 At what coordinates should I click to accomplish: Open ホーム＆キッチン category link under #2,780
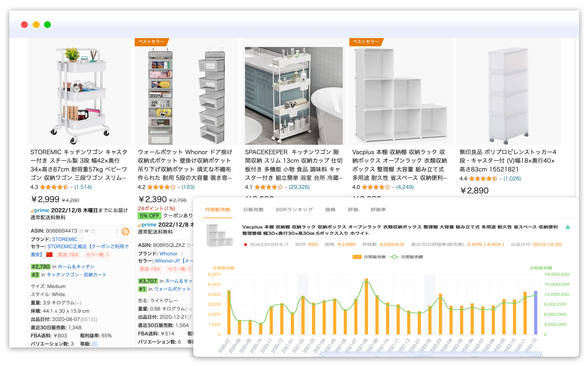[x=76, y=266]
